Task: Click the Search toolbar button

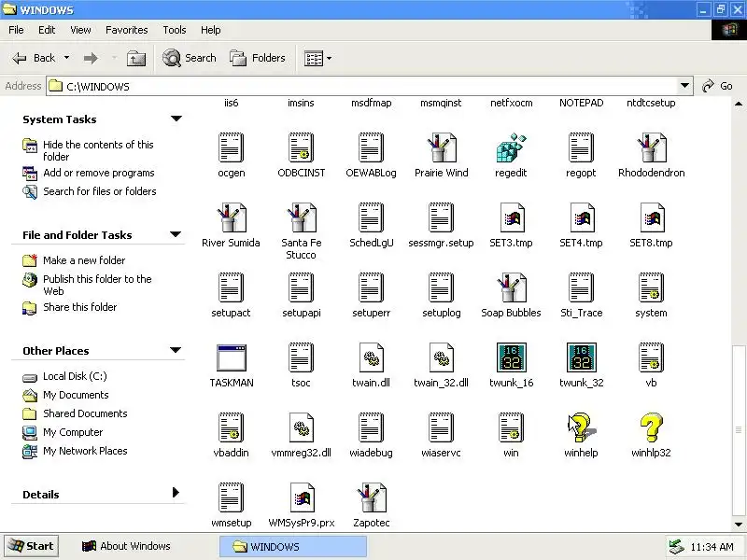Action: (x=190, y=58)
